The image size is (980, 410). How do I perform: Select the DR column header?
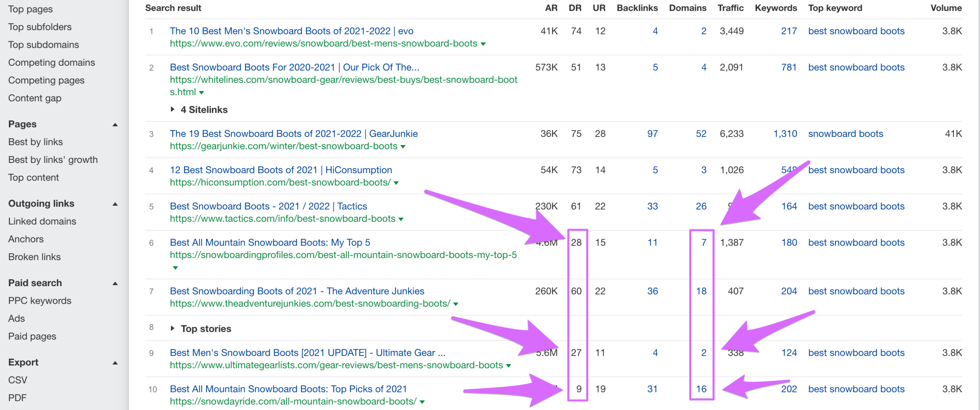point(575,8)
